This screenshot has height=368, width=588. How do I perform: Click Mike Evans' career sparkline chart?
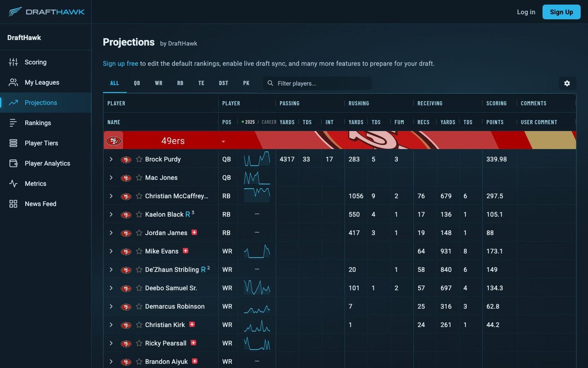coord(257,251)
